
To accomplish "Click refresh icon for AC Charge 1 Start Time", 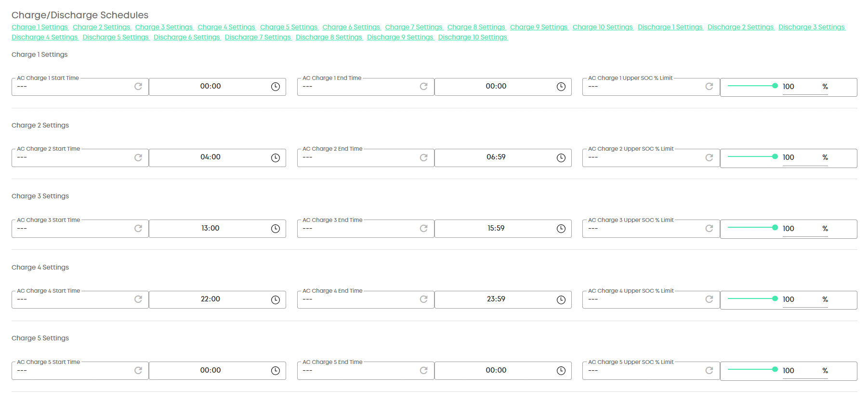I will (x=138, y=87).
